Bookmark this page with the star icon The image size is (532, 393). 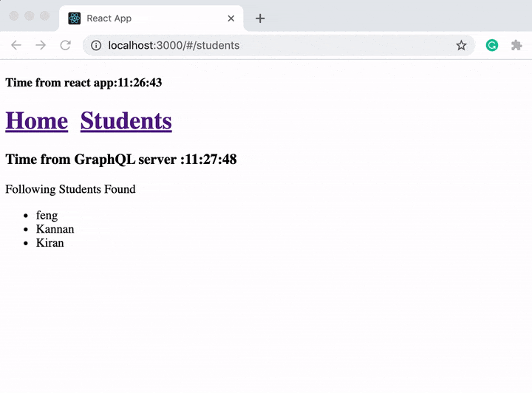point(461,45)
